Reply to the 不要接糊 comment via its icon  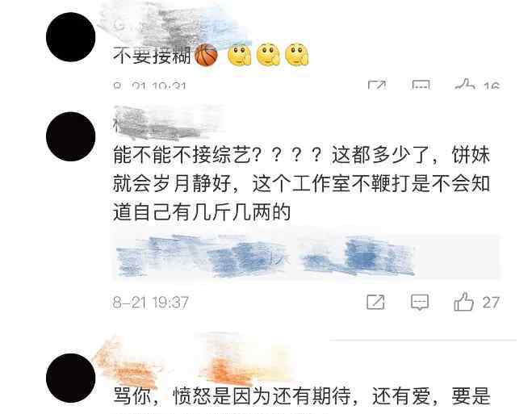[x=421, y=85]
